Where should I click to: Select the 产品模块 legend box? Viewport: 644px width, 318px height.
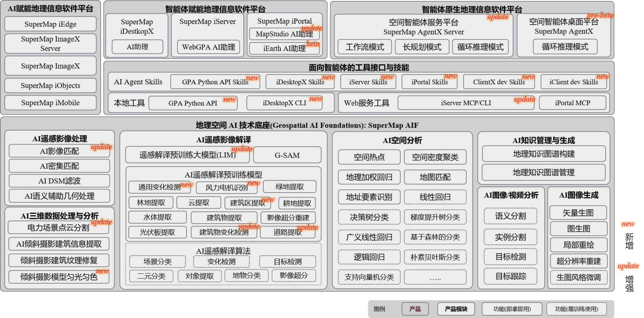(x=456, y=309)
